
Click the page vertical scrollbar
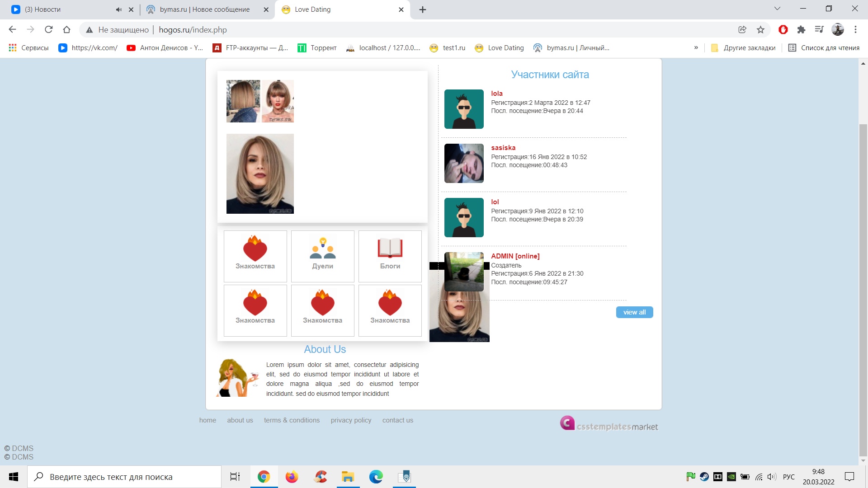[863, 289]
